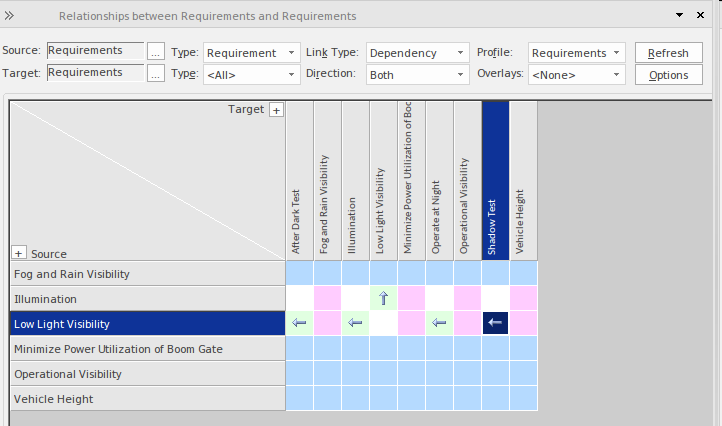Image resolution: width=722 pixels, height=426 pixels.
Task: Click left arrow under After Dark Test
Action: coord(299,323)
